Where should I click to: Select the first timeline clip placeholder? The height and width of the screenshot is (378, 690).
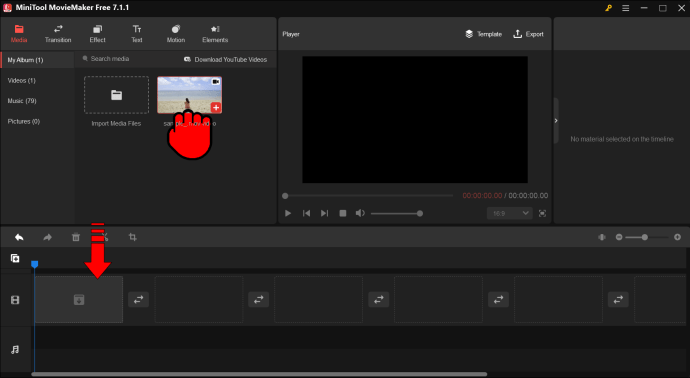pos(79,300)
